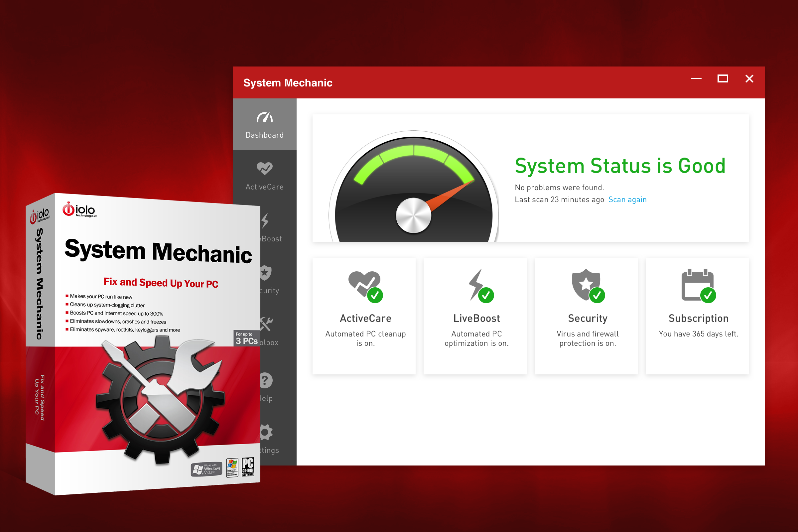Click the 'For up to 3 PCs' badge
798x532 pixels.
point(246,338)
